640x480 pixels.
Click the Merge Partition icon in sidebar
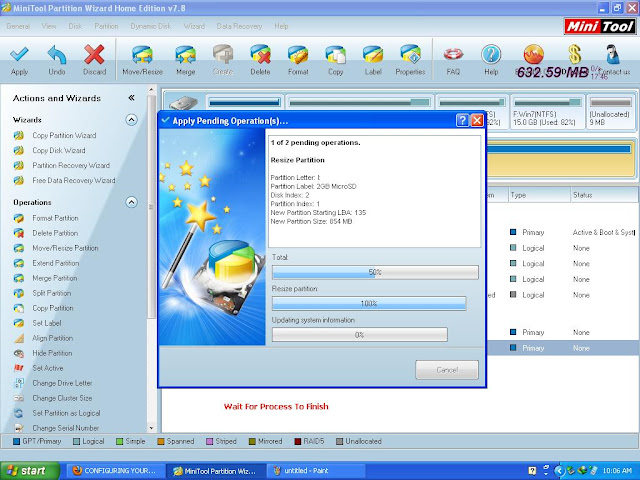click(x=19, y=278)
